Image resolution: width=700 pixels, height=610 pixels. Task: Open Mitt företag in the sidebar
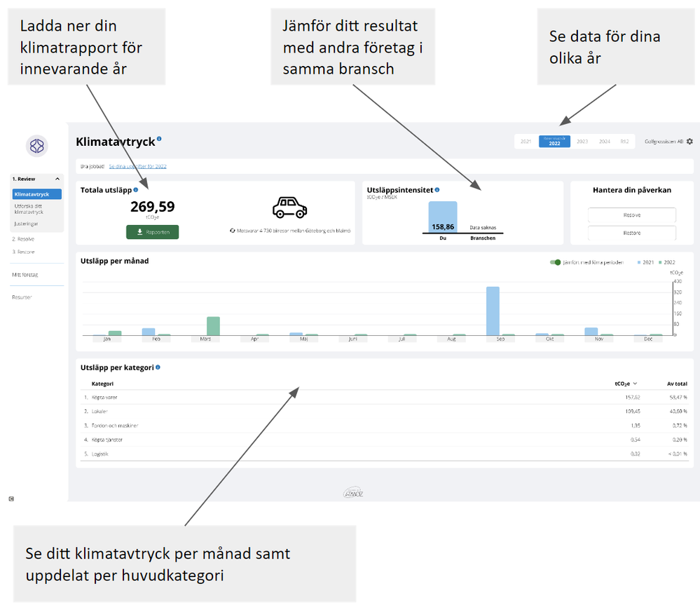tap(25, 275)
